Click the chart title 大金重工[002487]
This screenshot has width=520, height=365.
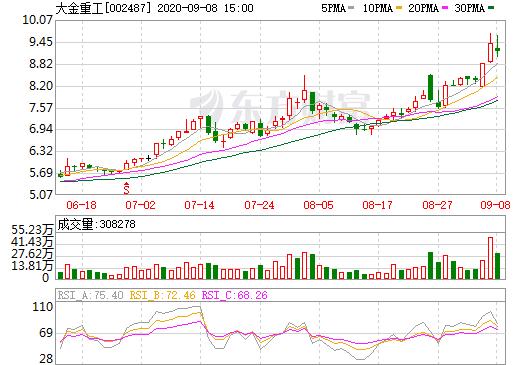[x=104, y=8]
